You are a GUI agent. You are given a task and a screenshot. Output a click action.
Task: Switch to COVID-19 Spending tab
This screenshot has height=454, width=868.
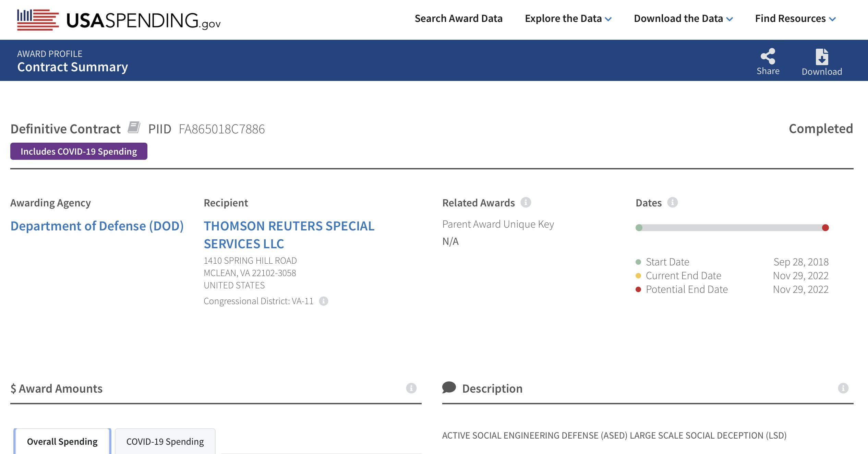[165, 441]
